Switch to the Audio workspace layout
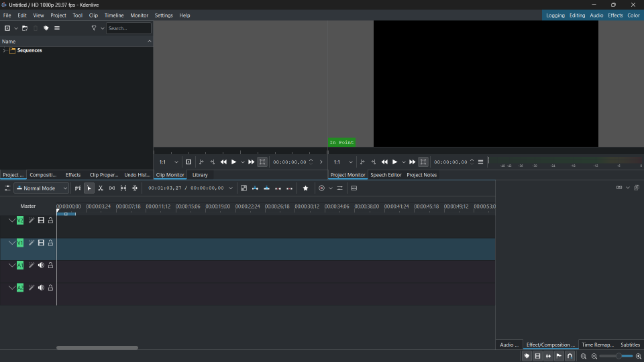 coord(596,15)
